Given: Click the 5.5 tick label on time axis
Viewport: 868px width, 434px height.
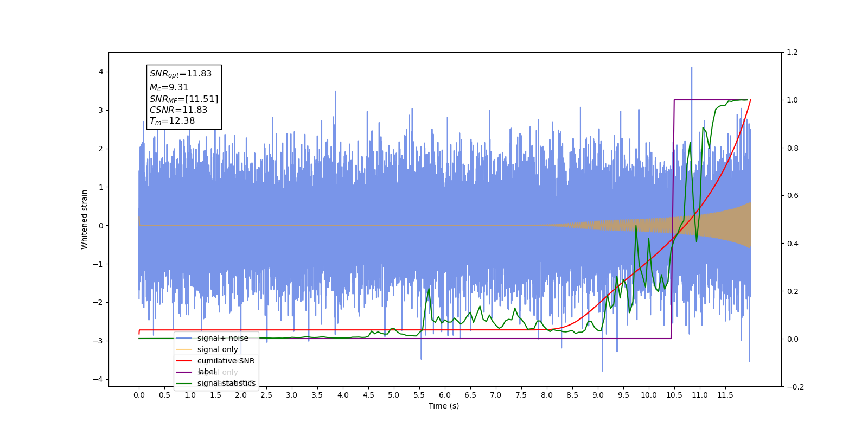Looking at the screenshot, I should 419,395.
